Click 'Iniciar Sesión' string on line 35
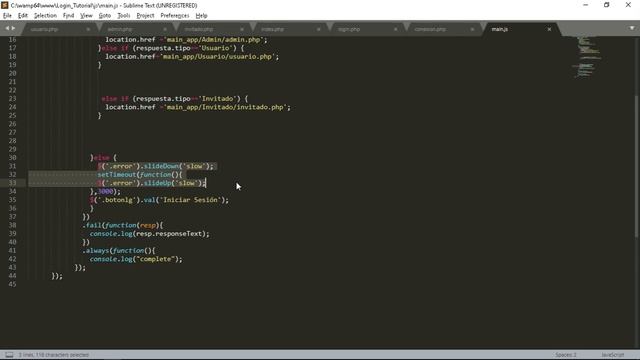This screenshot has height=360, width=640. click(x=190, y=200)
